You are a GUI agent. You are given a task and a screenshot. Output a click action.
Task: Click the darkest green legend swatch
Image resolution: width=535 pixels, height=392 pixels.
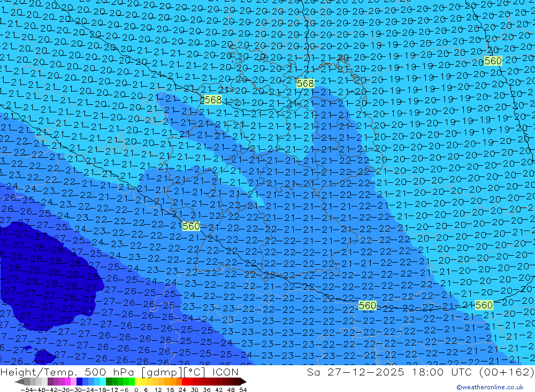pos(109,381)
